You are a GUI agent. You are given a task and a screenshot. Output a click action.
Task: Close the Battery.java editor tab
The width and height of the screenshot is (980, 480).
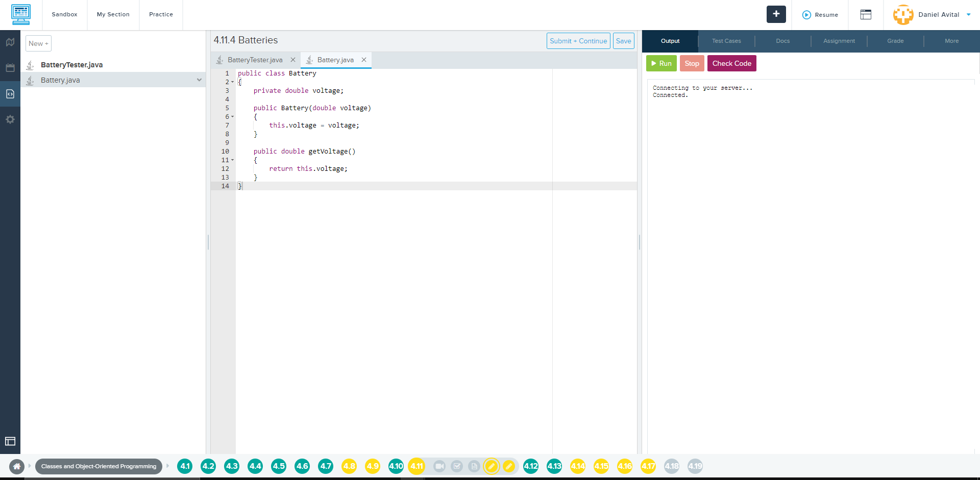point(364,60)
